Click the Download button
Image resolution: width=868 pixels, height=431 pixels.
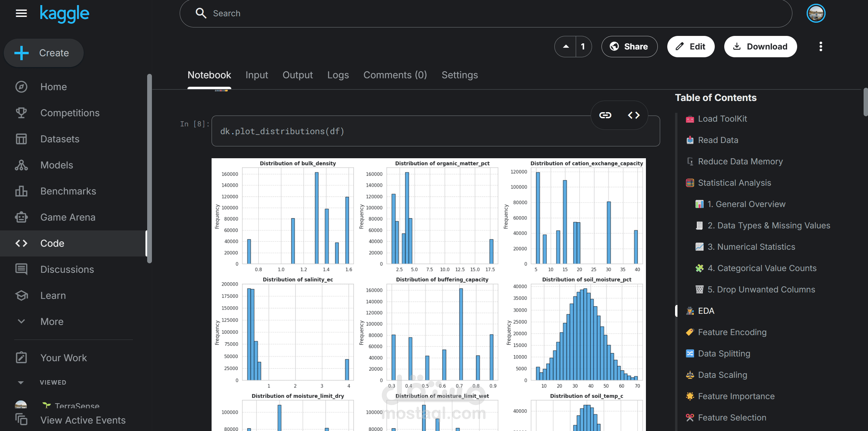(760, 46)
